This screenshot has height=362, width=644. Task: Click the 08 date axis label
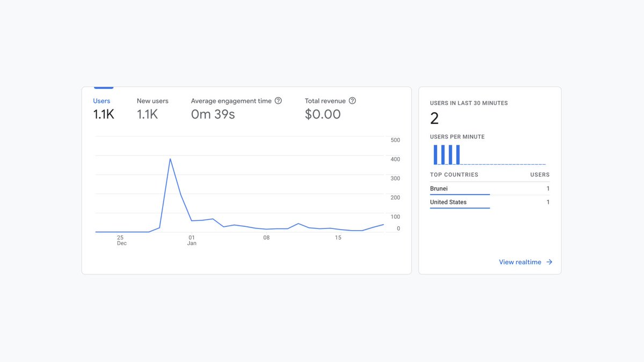[x=266, y=238]
